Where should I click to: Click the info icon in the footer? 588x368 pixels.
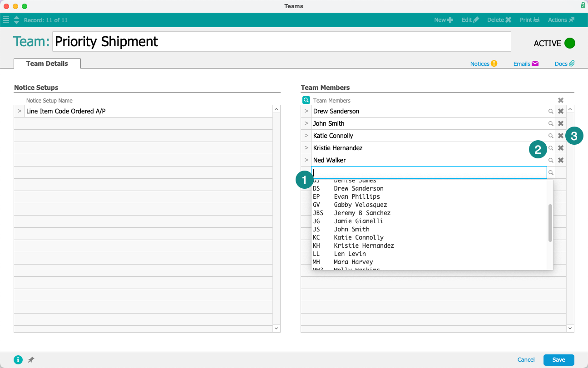point(18,360)
